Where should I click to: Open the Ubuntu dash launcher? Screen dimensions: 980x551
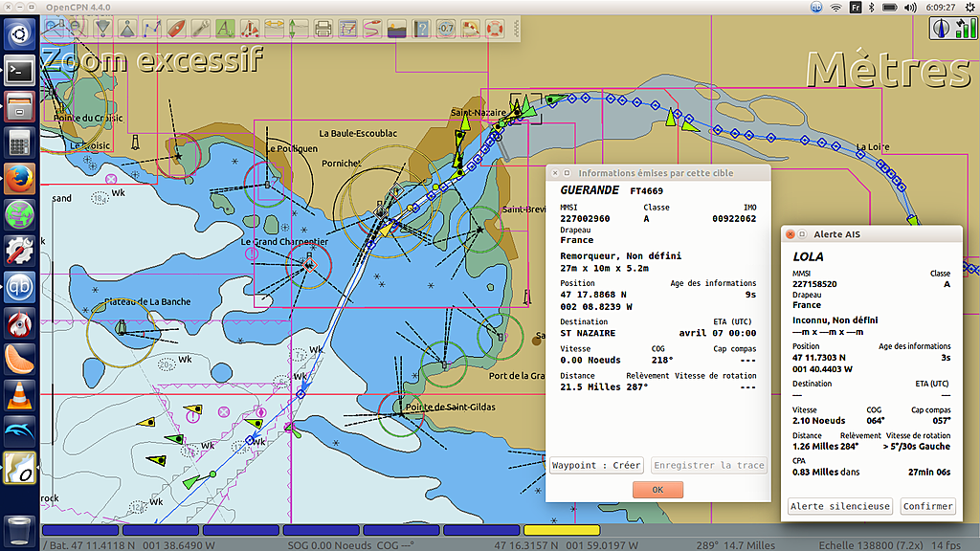(19, 33)
